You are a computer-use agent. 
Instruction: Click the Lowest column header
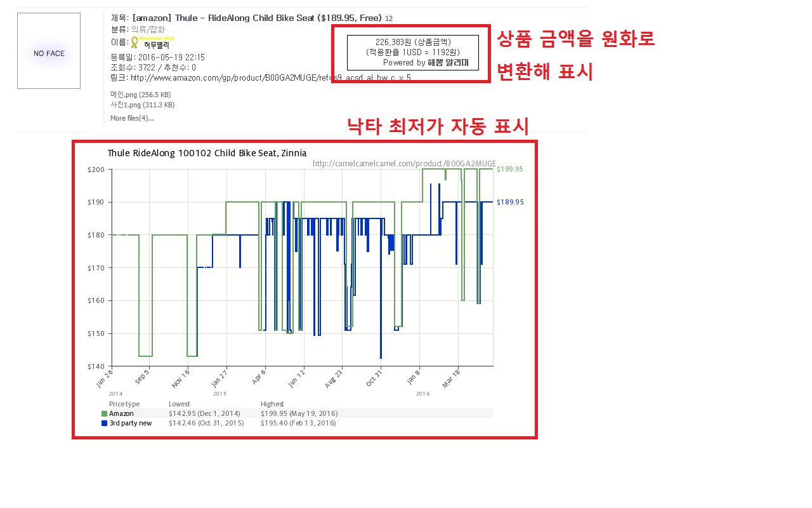(180, 404)
